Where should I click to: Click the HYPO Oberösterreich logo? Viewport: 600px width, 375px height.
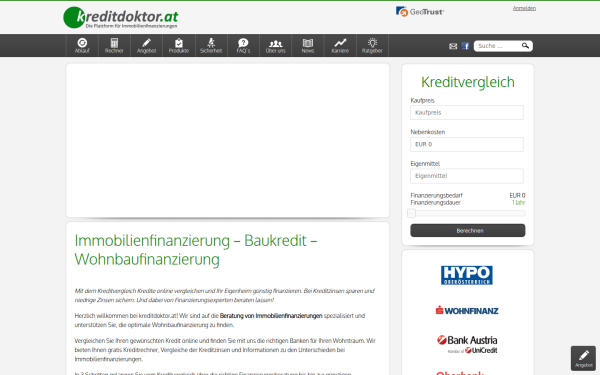467,275
